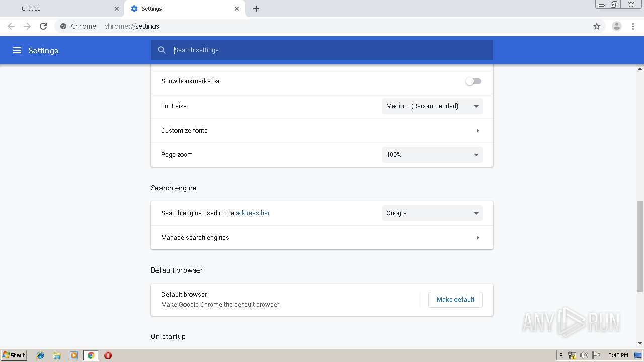
Task: Click the volume speaker tray icon
Action: point(584,355)
